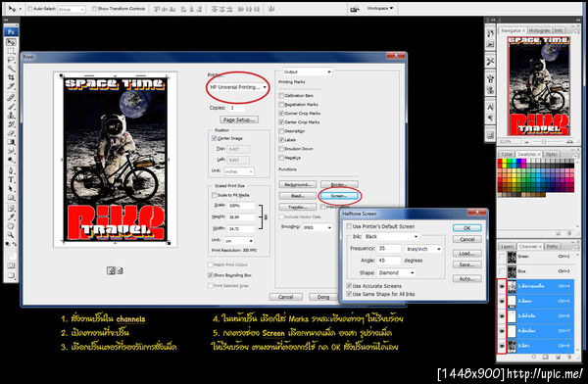The image size is (588, 384).
Task: Click the Auto button in Halftone Screen
Action: tap(466, 279)
